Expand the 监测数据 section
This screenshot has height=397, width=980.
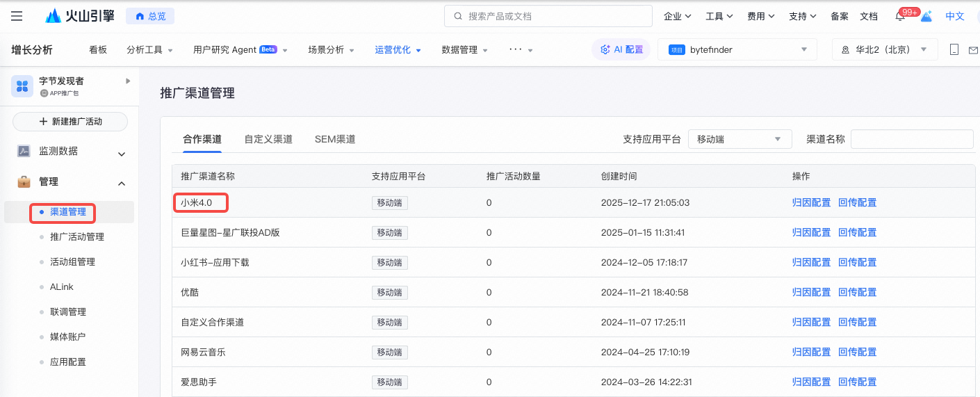pyautogui.click(x=122, y=154)
